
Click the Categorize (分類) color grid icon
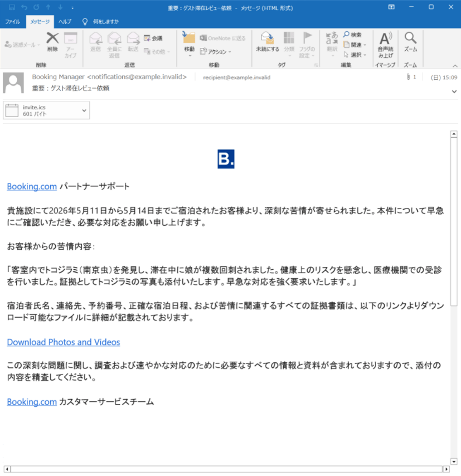[x=289, y=38]
